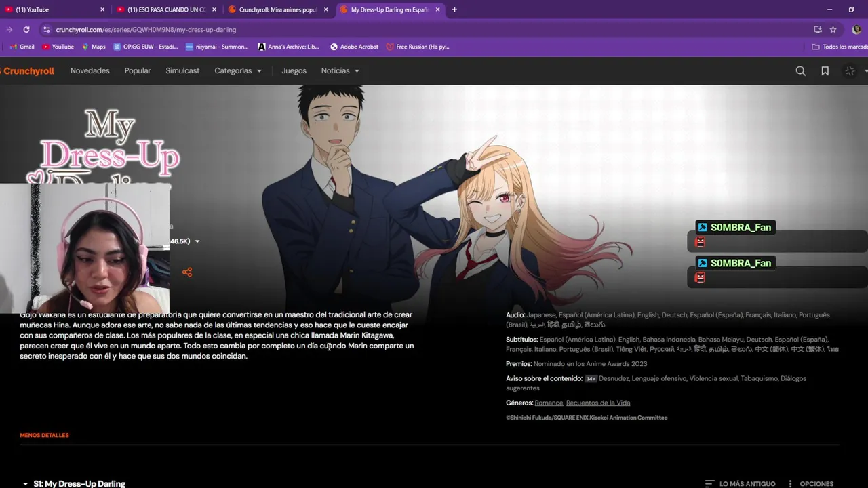The image size is (868, 488).
Task: Go forward with the browser arrow
Action: point(9,30)
